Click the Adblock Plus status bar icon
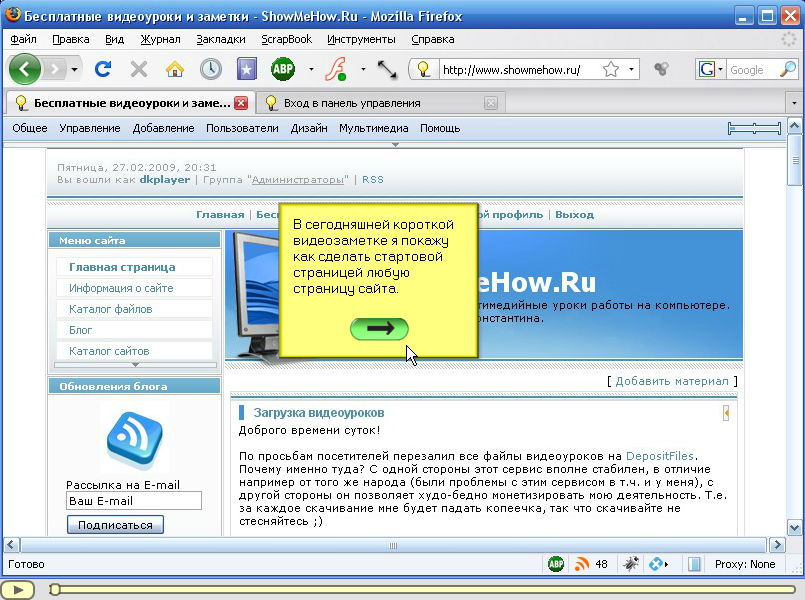805x600 pixels. coord(555,564)
